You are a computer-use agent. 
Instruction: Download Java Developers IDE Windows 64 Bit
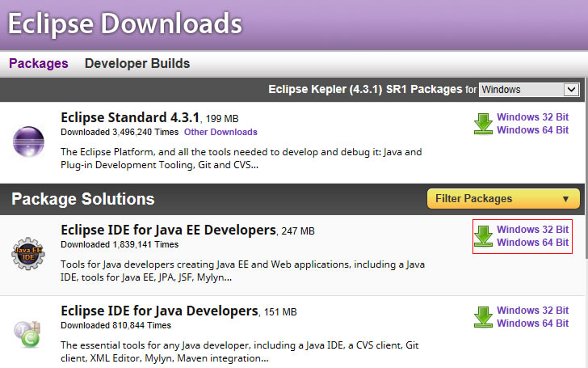pyautogui.click(x=532, y=323)
